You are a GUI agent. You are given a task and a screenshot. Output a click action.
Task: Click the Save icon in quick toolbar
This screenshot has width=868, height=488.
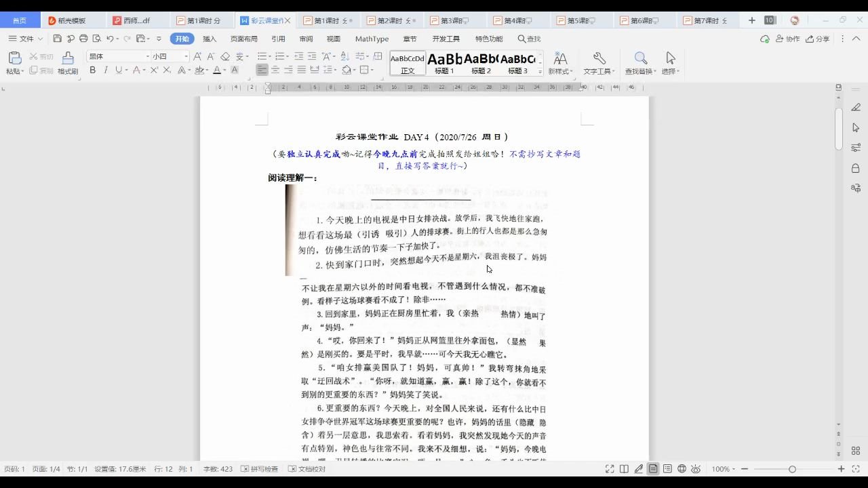point(57,39)
